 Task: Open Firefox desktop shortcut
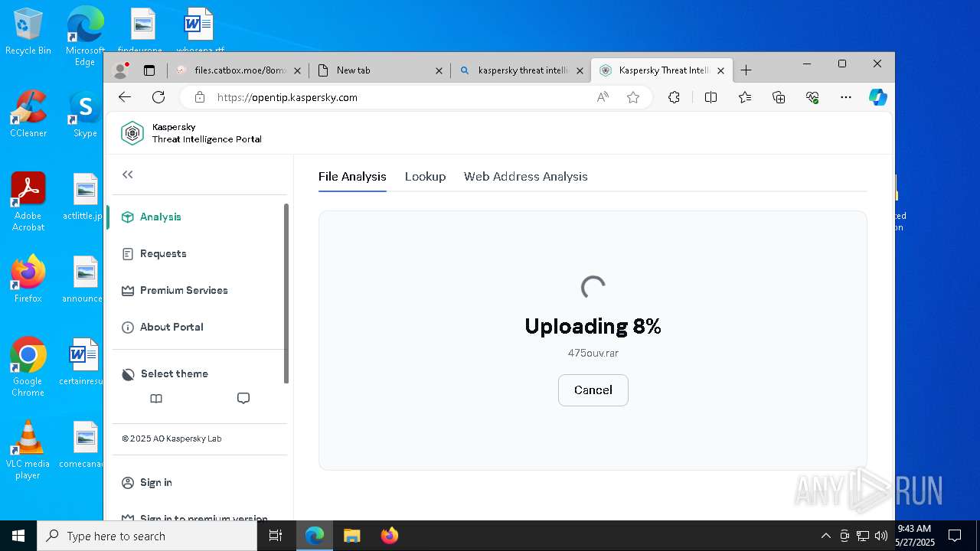pos(28,279)
